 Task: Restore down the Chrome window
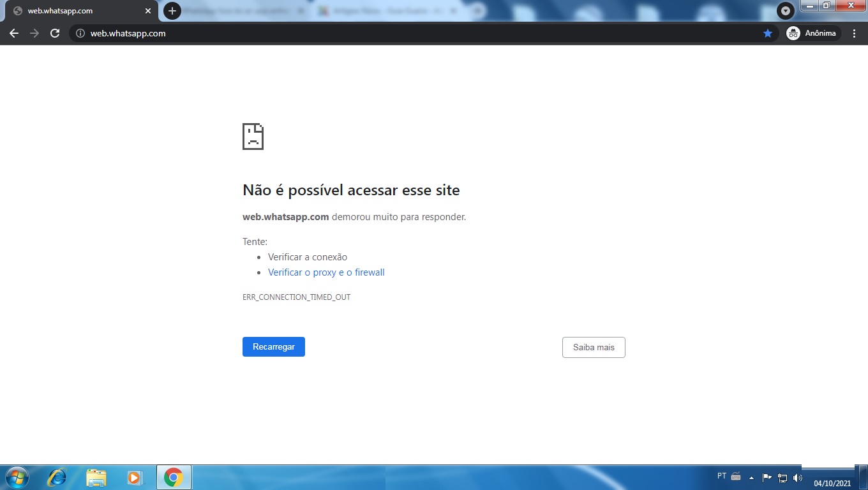pyautogui.click(x=827, y=6)
